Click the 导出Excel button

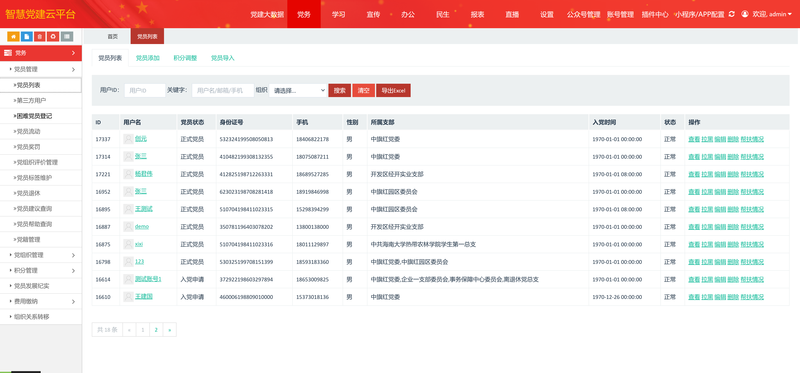(393, 90)
